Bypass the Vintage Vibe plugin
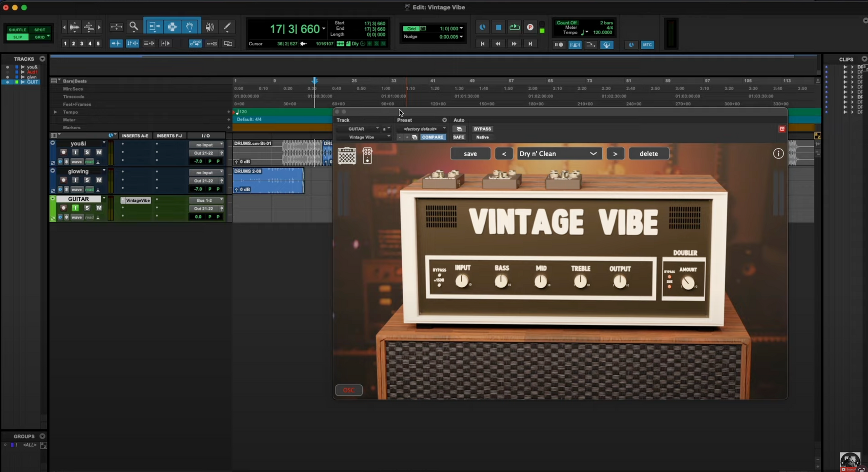Image resolution: width=868 pixels, height=472 pixels. [x=482, y=129]
